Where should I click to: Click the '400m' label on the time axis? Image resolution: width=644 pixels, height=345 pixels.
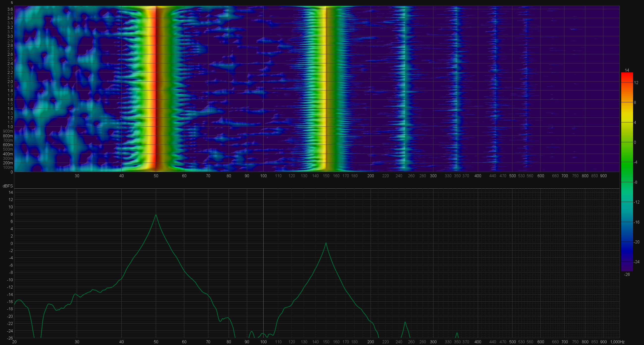click(x=8, y=154)
